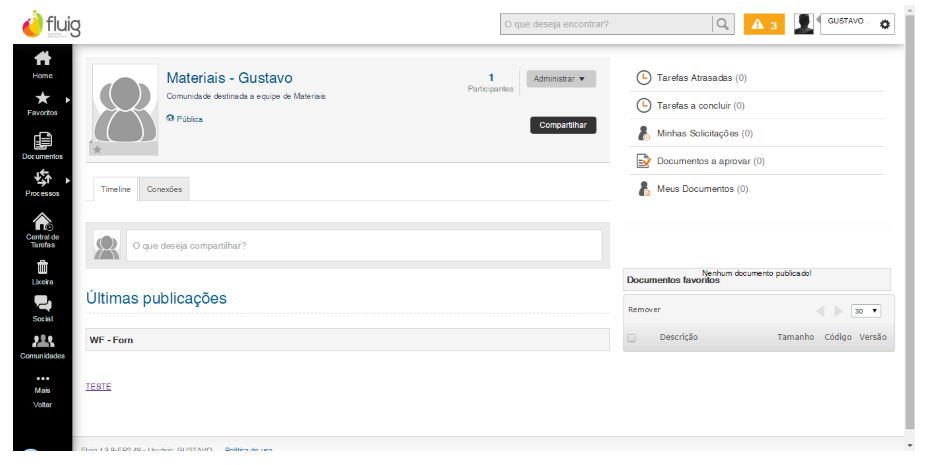This screenshot has height=465, width=926.
Task: Toggle the community favorite star
Action: (97, 149)
